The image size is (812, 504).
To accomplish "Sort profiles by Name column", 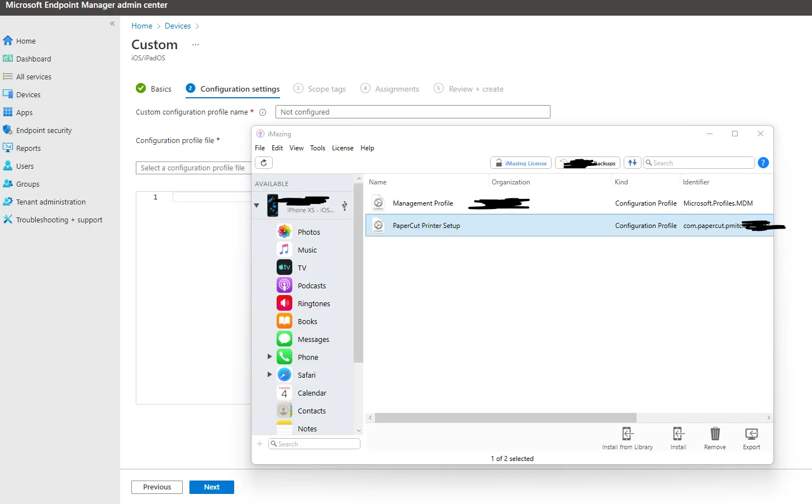I will (378, 182).
